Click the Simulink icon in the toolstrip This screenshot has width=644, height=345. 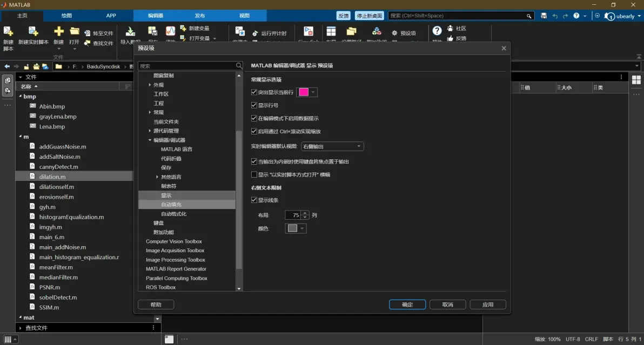[308, 31]
